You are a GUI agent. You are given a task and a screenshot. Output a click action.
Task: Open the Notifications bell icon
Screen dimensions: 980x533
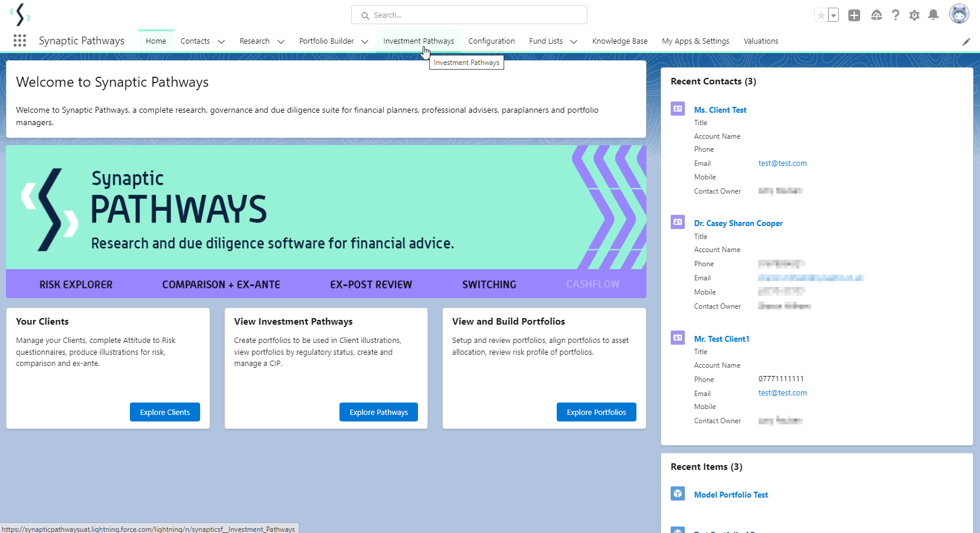[x=933, y=15]
